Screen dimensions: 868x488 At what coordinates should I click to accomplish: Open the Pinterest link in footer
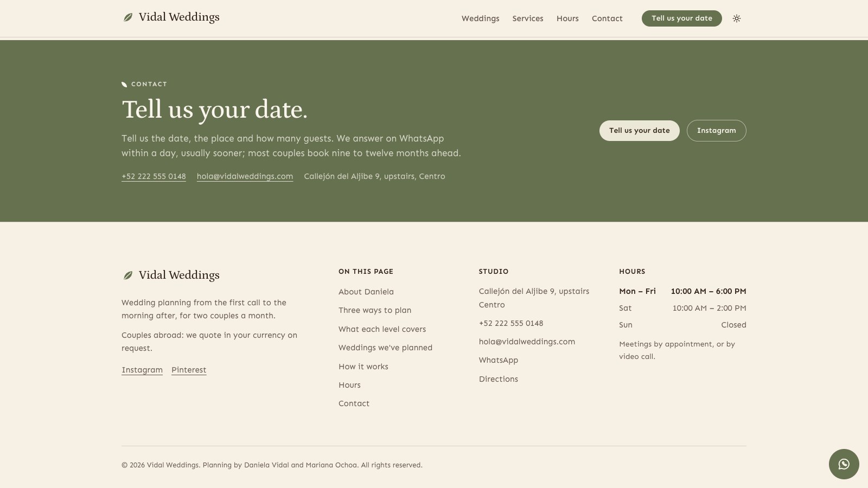point(189,370)
